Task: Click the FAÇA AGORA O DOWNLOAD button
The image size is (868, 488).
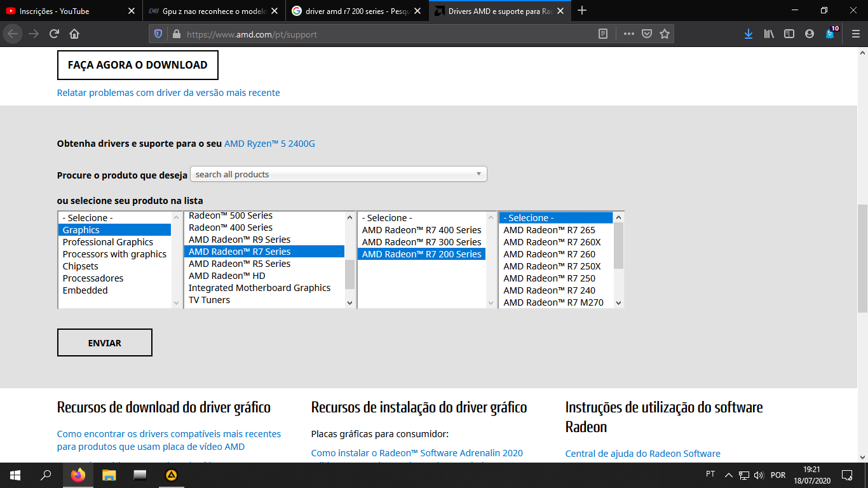Action: [x=137, y=65]
